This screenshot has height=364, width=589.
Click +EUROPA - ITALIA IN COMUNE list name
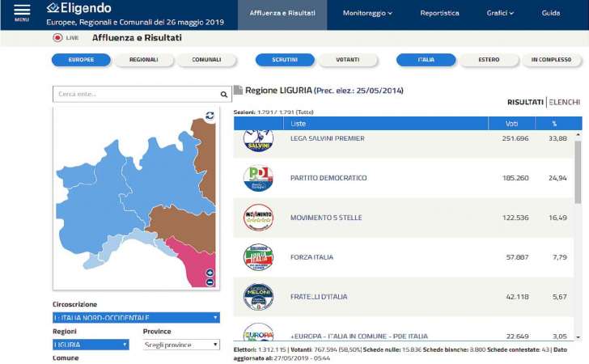point(358,336)
